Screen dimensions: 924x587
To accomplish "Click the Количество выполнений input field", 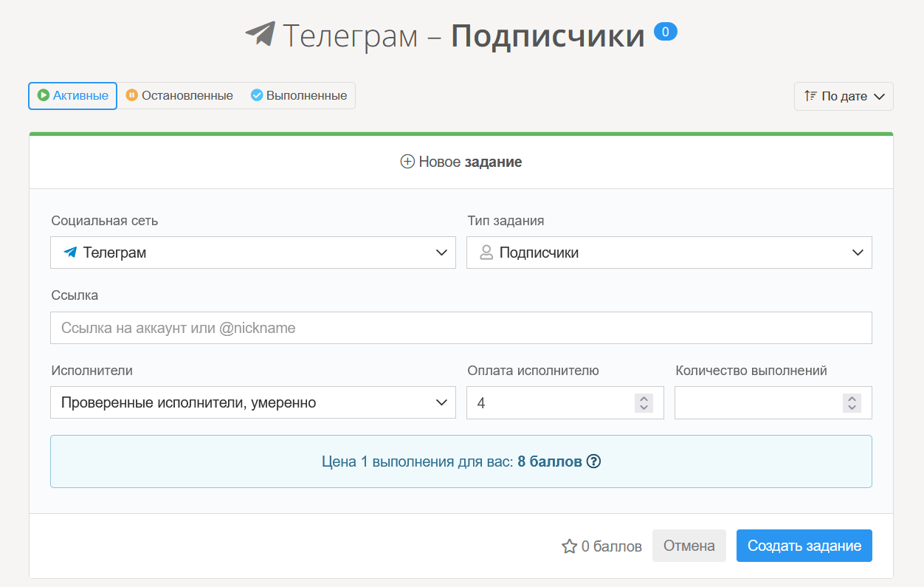I will 773,402.
